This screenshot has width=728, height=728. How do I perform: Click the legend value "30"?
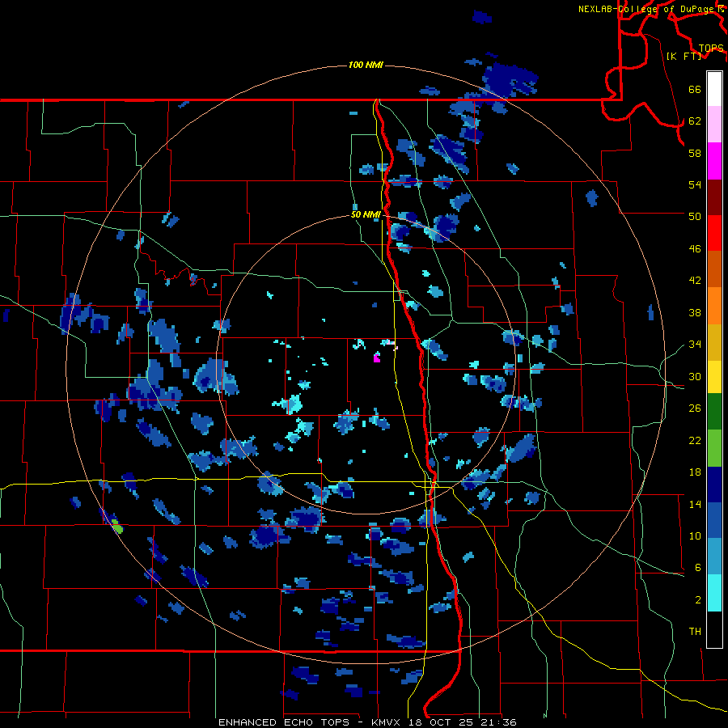click(695, 376)
